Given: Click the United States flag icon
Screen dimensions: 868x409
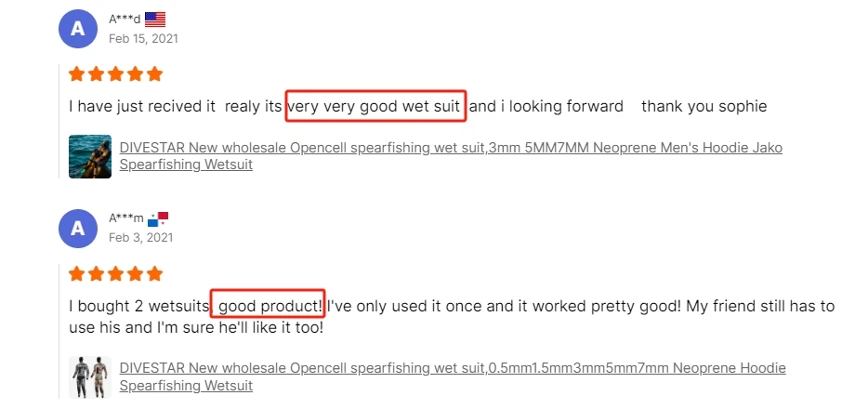Looking at the screenshot, I should point(155,19).
